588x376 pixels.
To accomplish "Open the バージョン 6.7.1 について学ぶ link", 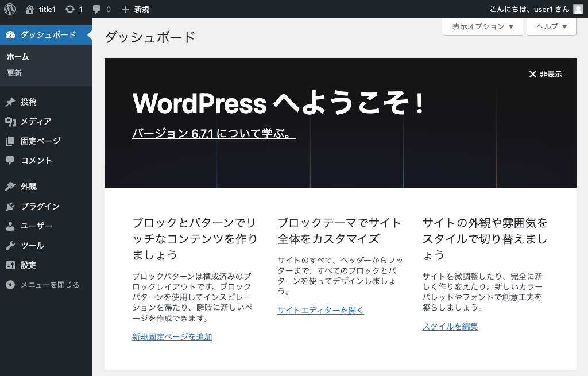I will coord(214,133).
